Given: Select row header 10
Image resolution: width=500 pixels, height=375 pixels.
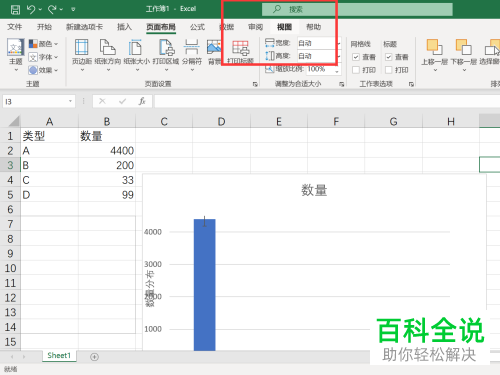Looking at the screenshot, I should click(10, 268).
